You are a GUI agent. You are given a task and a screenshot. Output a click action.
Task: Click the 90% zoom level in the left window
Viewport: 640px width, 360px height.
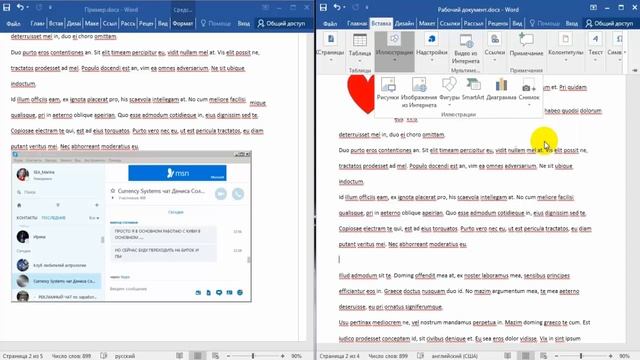pyautogui.click(x=296, y=356)
